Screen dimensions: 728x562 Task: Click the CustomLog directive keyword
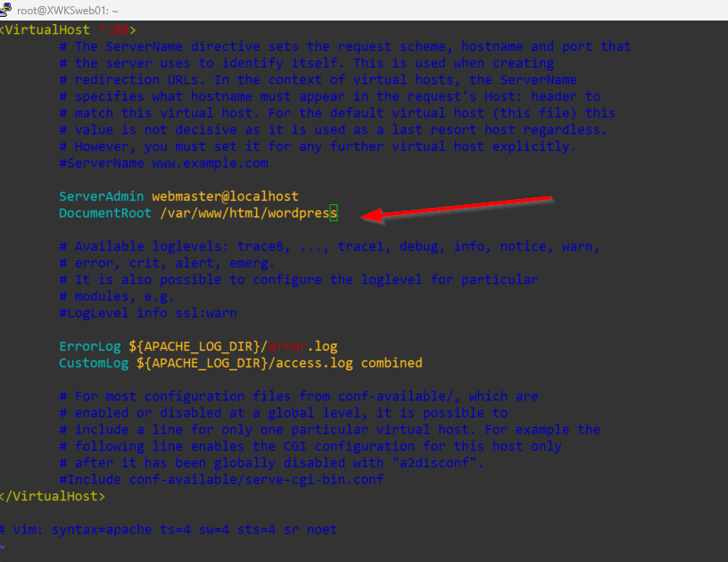tap(94, 363)
